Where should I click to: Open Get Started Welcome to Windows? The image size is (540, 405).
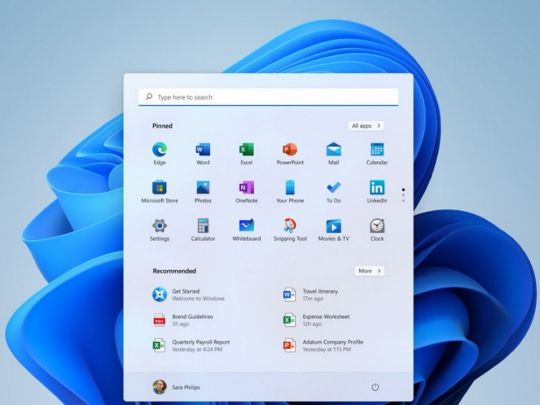pyautogui.click(x=189, y=295)
